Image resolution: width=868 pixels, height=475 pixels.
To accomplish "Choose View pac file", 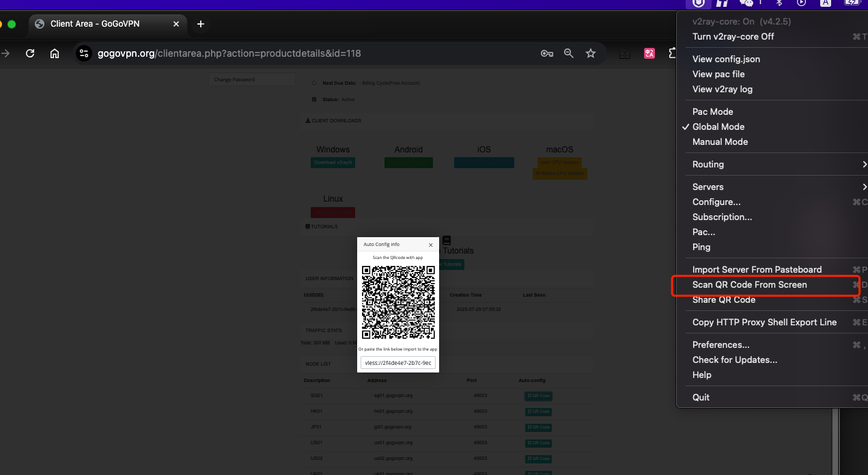I will 718,74.
